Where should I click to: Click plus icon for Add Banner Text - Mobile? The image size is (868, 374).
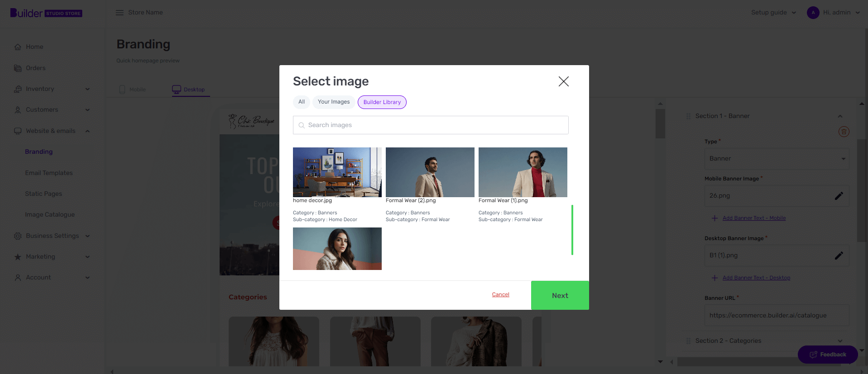715,218
